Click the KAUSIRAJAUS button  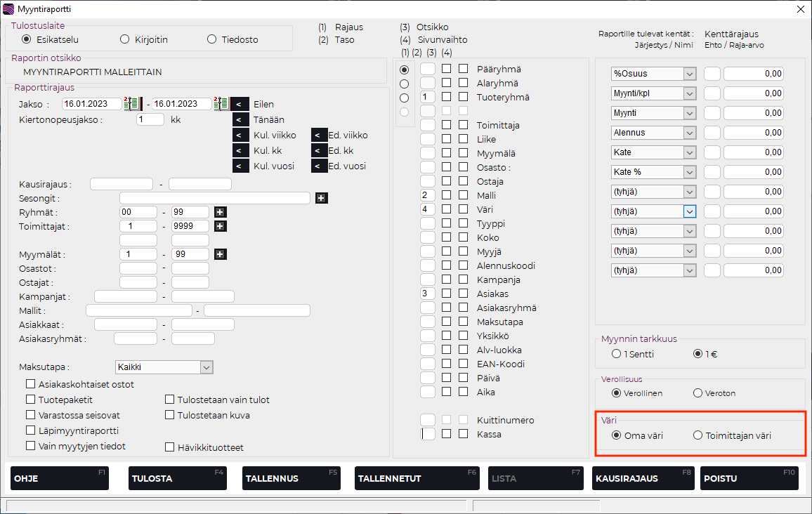tap(643, 478)
